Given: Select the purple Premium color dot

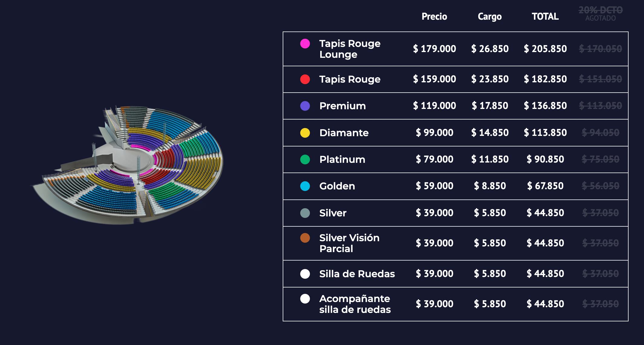Looking at the screenshot, I should pos(305,106).
